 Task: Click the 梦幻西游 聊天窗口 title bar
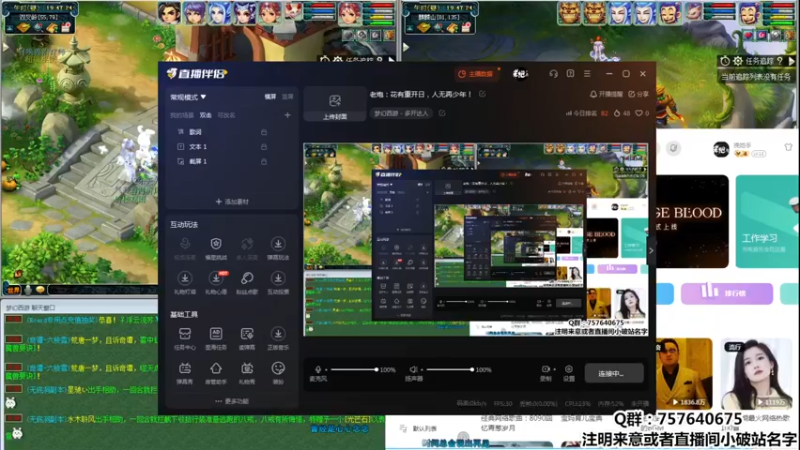pyautogui.click(x=79, y=308)
